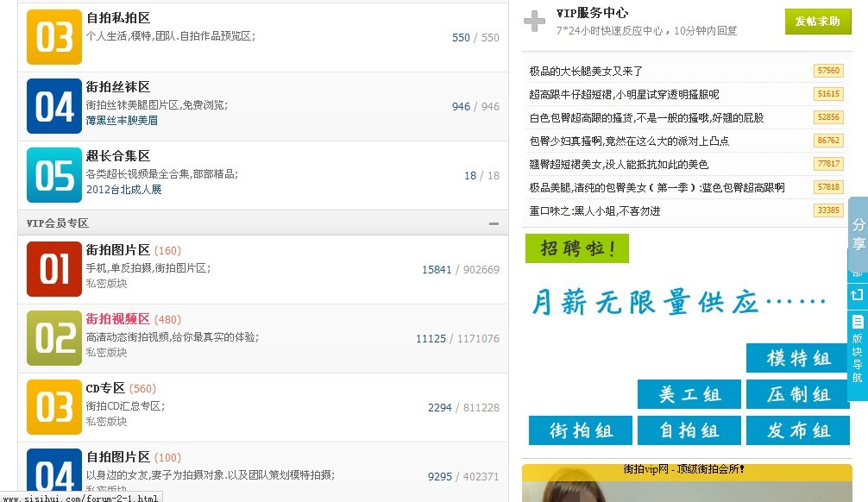Open the 分享 side tab

(859, 233)
